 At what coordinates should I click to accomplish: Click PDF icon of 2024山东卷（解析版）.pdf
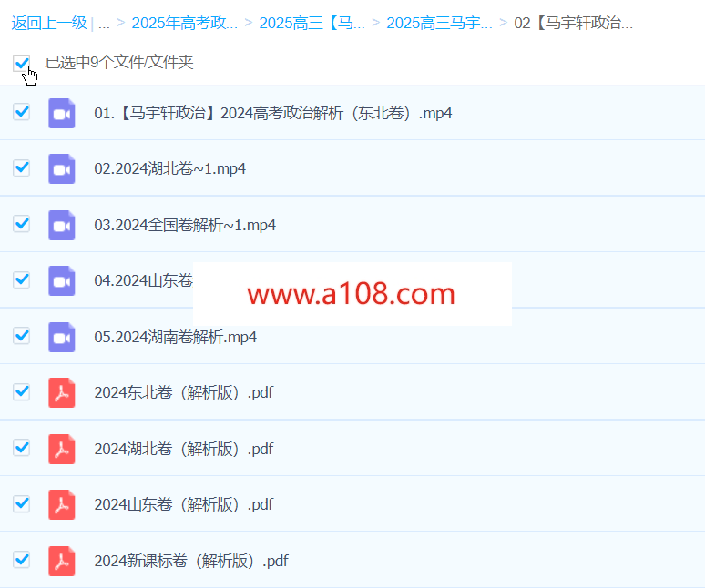[x=62, y=504]
